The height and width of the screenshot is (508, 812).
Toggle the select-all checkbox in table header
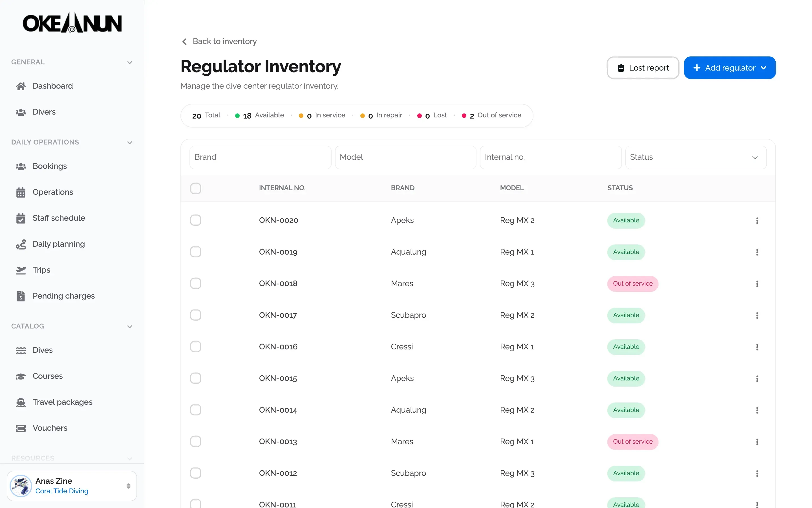[x=196, y=188]
